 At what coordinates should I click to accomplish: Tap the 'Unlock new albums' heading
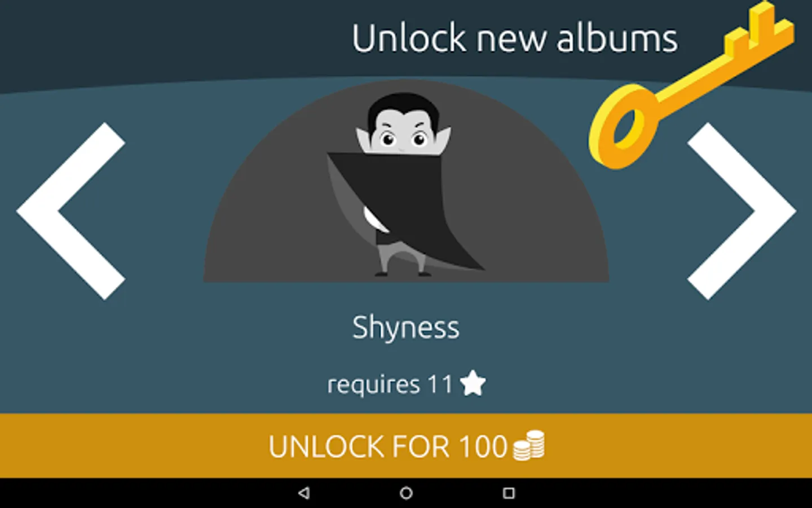[x=515, y=38]
